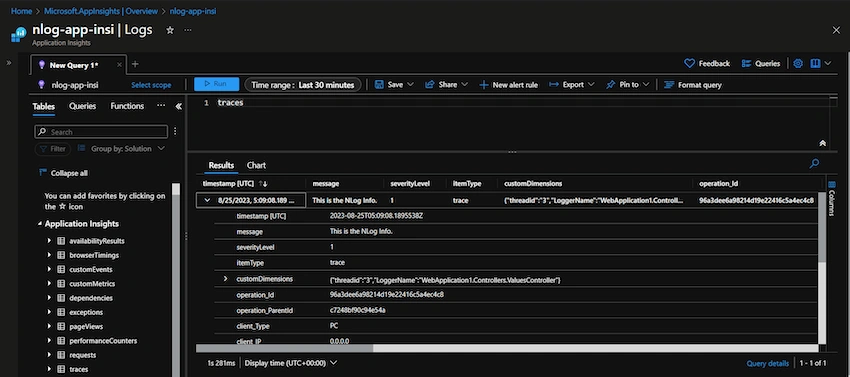Favorite the resource with the star icon
850x377 pixels.
[x=170, y=30]
